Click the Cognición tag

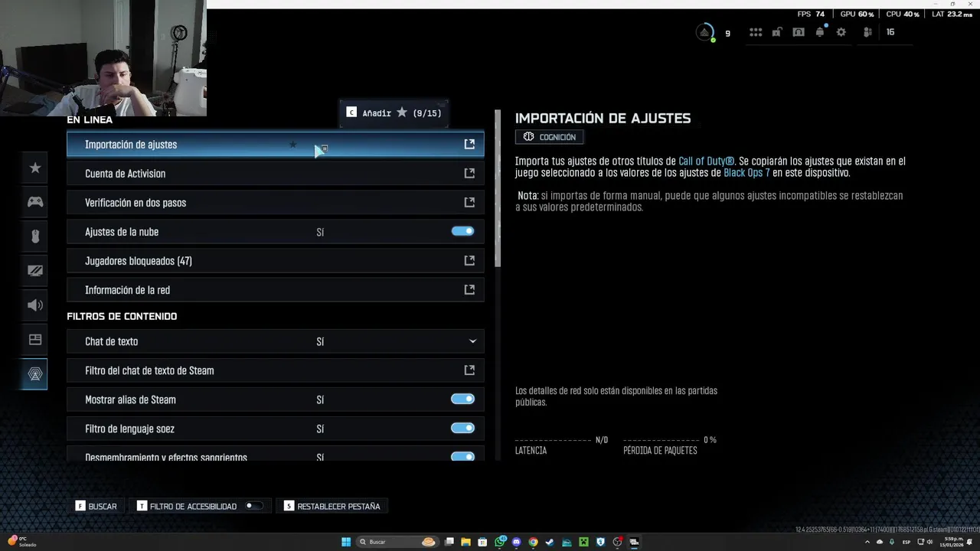[549, 137]
